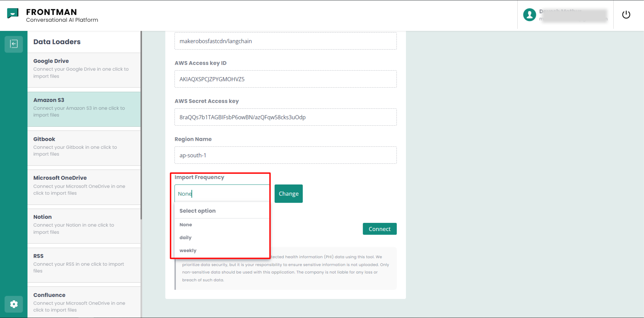Click the power logout icon
Screen dimensions: 644x318
(x=626, y=15)
